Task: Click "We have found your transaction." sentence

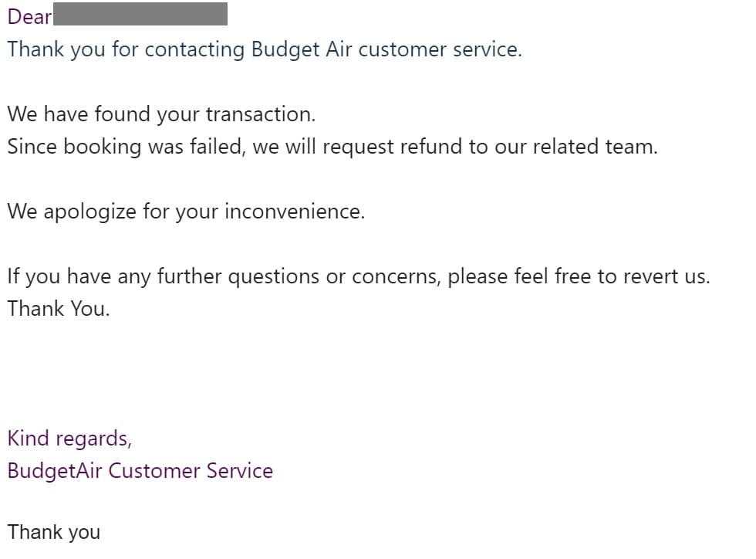Action: pos(161,114)
